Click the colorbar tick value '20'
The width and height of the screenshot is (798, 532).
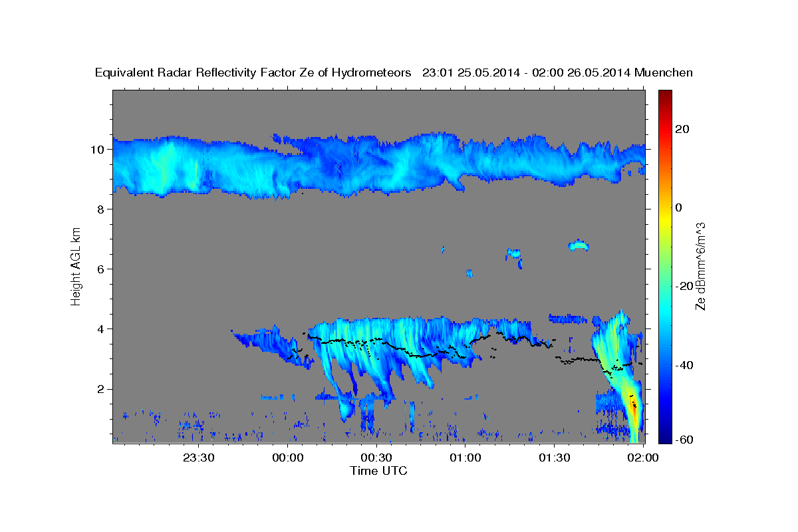coord(682,129)
